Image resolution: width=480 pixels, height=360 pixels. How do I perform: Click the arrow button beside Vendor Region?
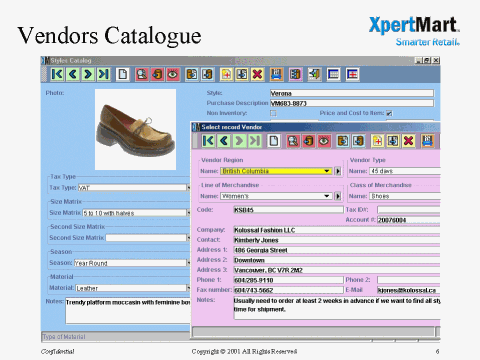pos(338,171)
